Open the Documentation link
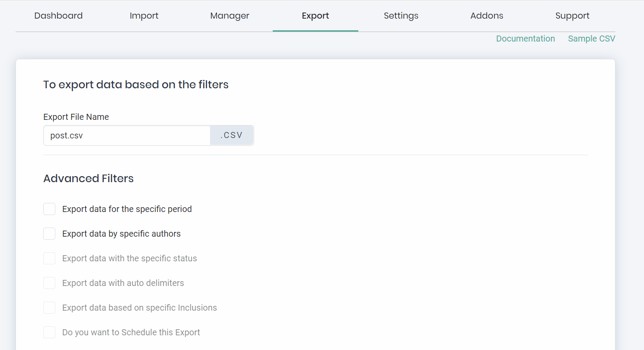This screenshot has height=350, width=644. pos(526,39)
